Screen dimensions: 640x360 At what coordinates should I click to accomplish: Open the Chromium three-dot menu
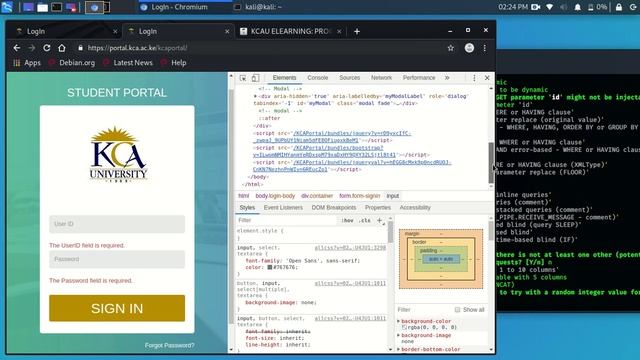[x=484, y=48]
